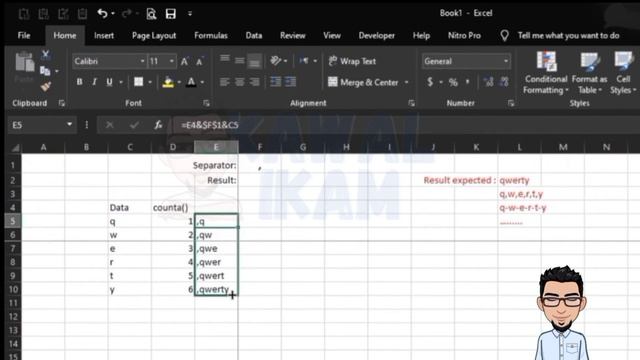This screenshot has width=640, height=360.
Task: Click Middle Align icon
Action: point(240,61)
